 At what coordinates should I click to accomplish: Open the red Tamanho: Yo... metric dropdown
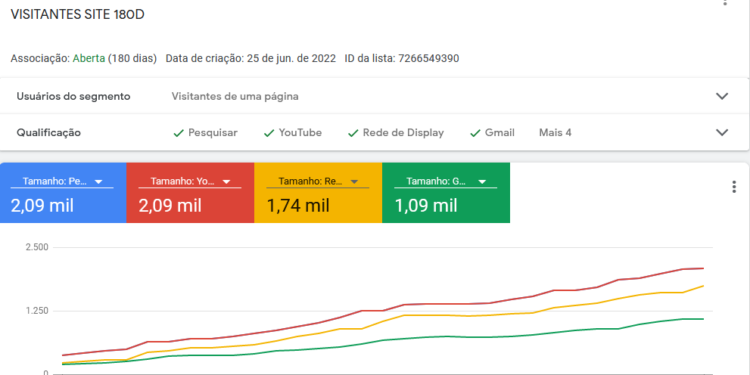[190, 182]
